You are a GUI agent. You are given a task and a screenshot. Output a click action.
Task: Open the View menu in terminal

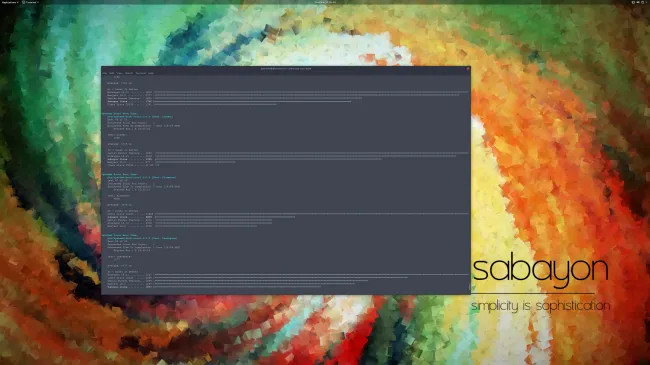(119, 73)
